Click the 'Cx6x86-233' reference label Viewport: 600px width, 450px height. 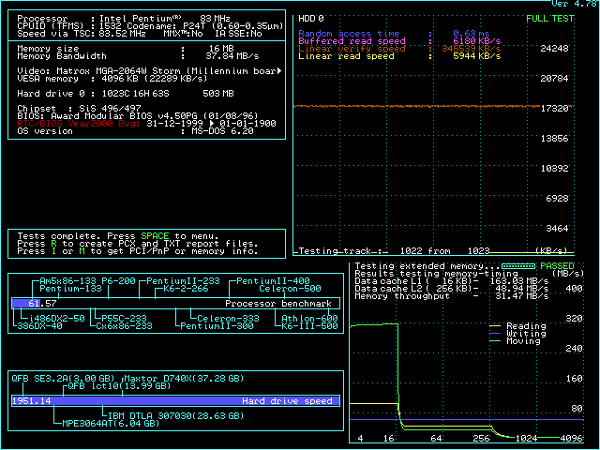124,326
